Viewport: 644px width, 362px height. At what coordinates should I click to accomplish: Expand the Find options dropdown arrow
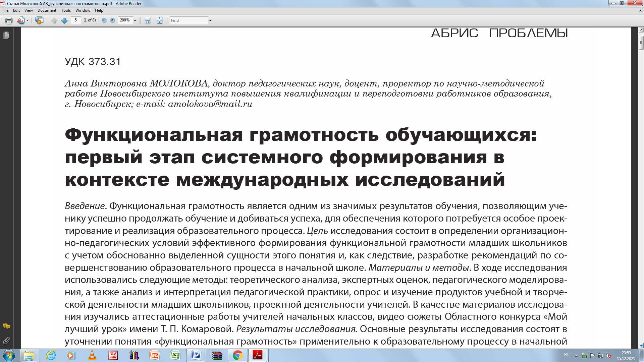tap(210, 20)
